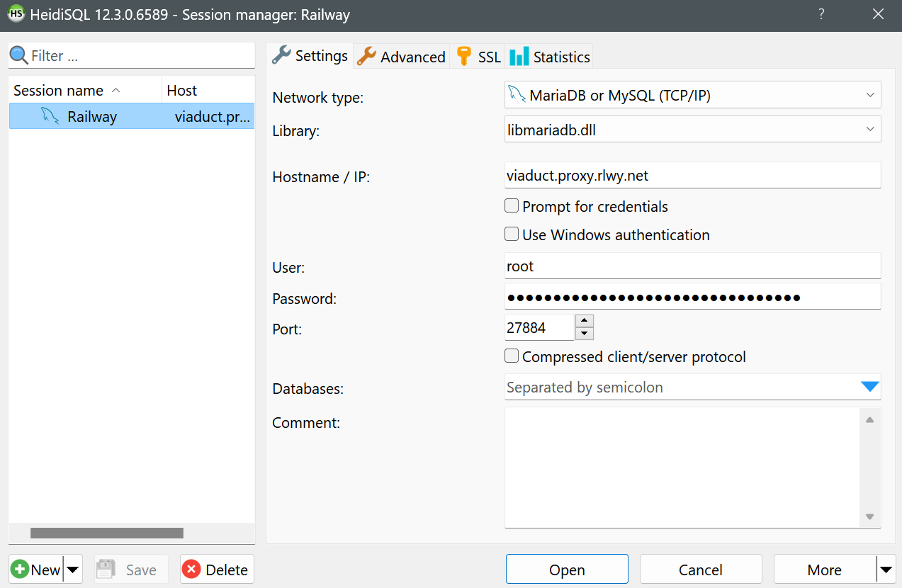Viewport: 902px width, 588px height.
Task: Sort sessions by Session name column
Action: pyautogui.click(x=86, y=90)
